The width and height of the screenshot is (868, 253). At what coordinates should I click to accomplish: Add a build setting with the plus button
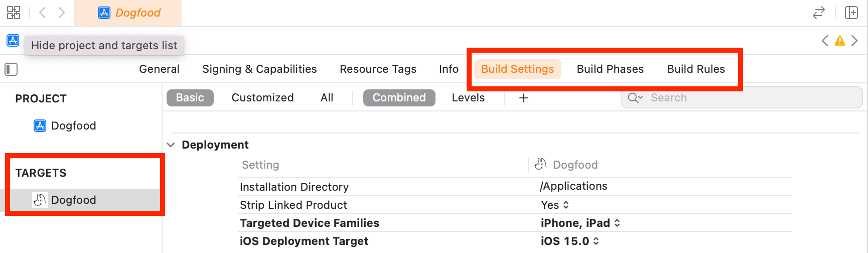[524, 98]
